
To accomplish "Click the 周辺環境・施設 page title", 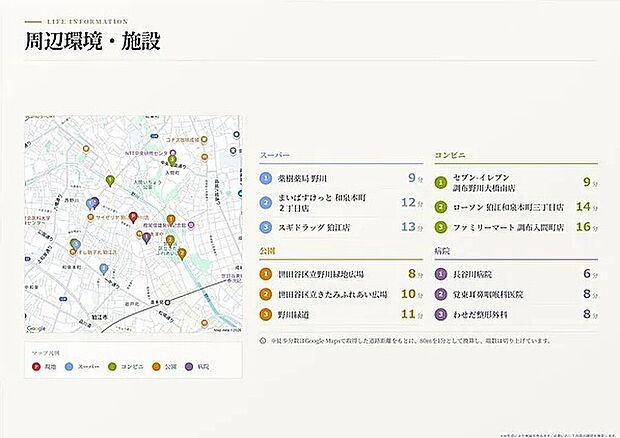I will (93, 42).
